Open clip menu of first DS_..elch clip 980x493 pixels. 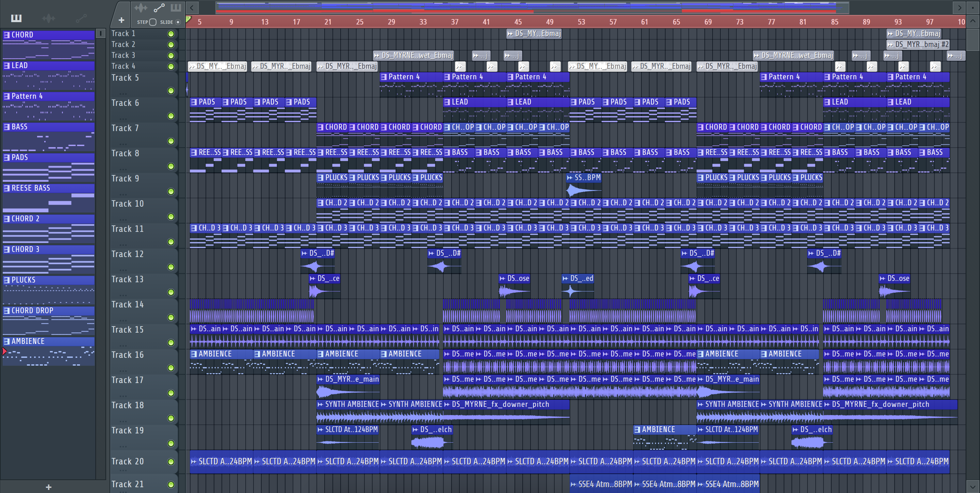415,430
